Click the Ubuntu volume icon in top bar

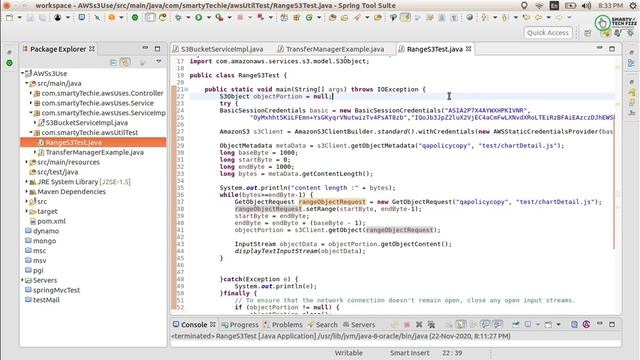tap(587, 6)
